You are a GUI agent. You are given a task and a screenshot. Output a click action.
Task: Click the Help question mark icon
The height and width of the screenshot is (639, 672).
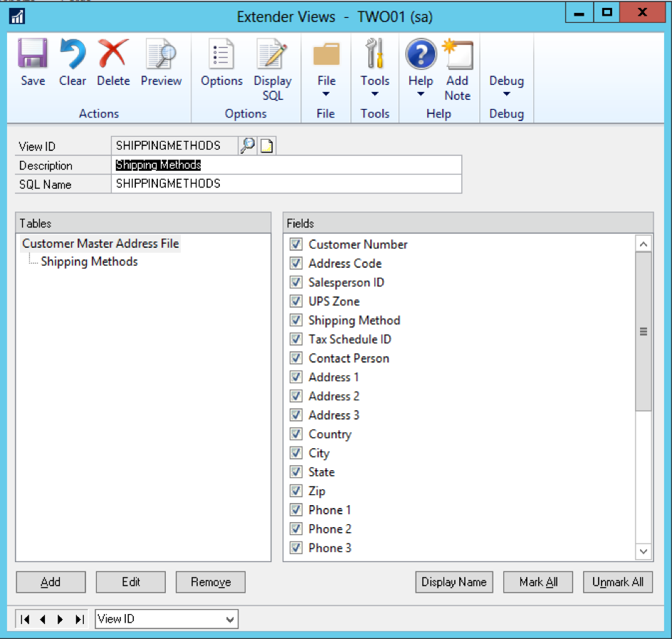coord(421,53)
